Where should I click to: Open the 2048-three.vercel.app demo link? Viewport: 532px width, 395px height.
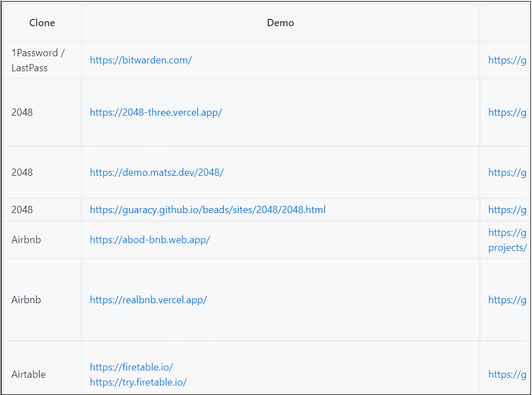pos(156,112)
